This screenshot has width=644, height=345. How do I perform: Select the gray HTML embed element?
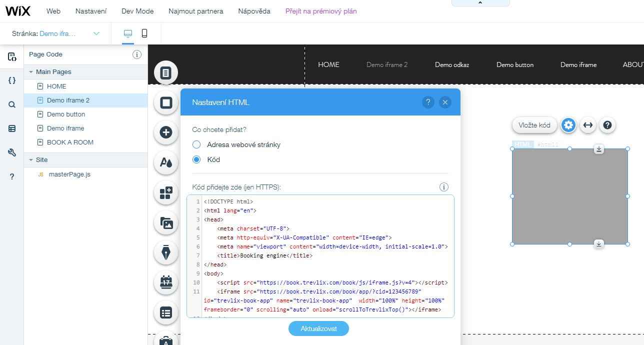click(569, 196)
